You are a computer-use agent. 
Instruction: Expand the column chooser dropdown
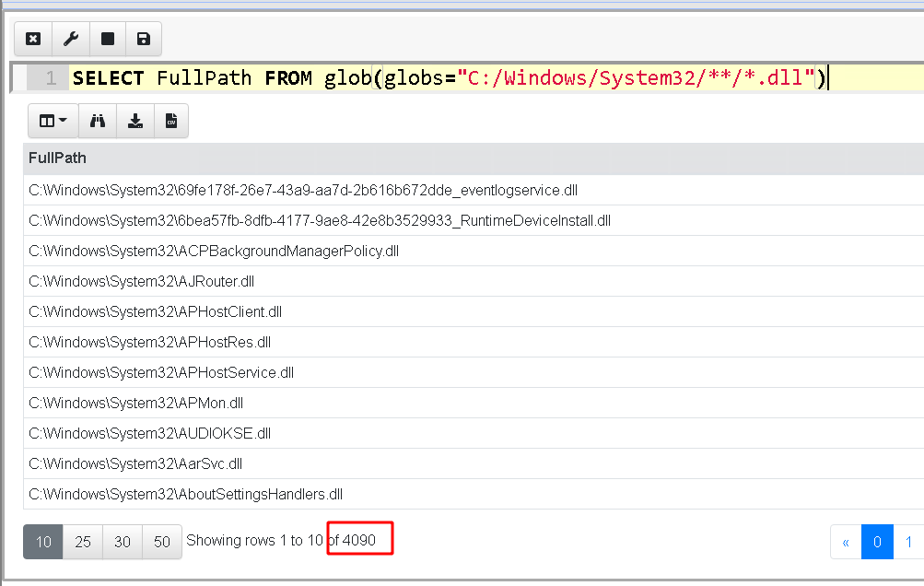coord(53,121)
